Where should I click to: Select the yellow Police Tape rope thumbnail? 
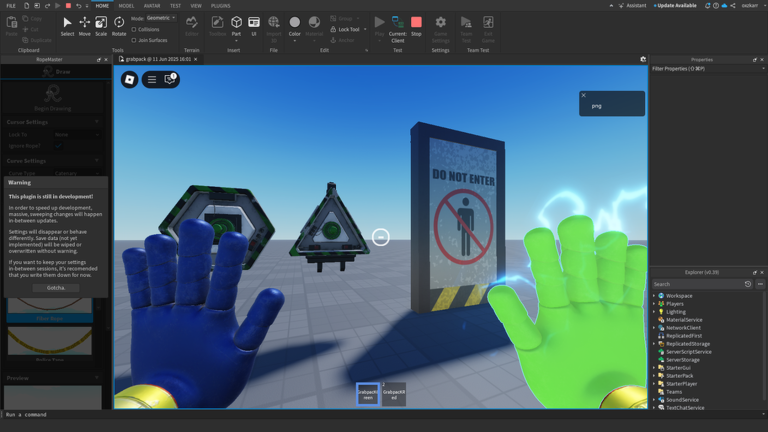coord(50,341)
